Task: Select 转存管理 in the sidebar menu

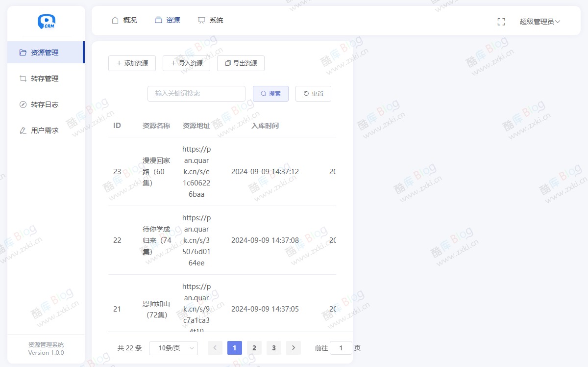Action: click(x=46, y=79)
